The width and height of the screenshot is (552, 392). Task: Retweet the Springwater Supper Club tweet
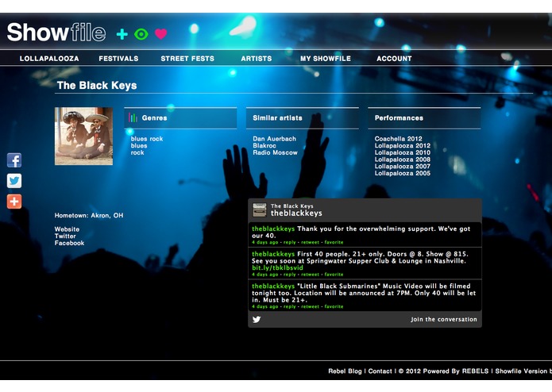point(310,275)
